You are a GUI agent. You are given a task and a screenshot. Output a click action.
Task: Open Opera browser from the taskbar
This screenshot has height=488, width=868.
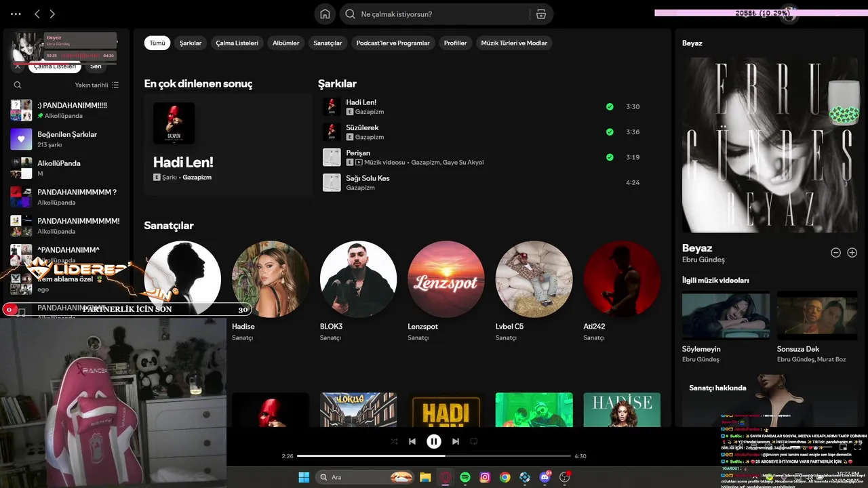[445, 477]
